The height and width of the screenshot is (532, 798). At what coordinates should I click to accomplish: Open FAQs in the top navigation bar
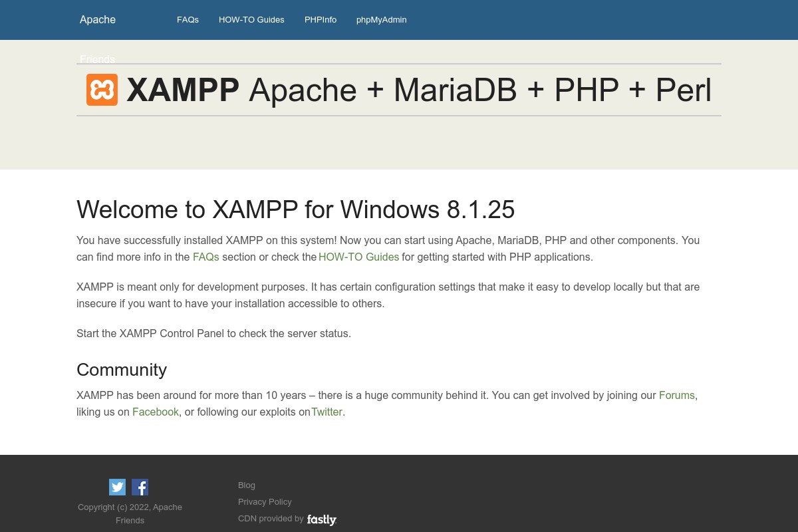coord(188,20)
